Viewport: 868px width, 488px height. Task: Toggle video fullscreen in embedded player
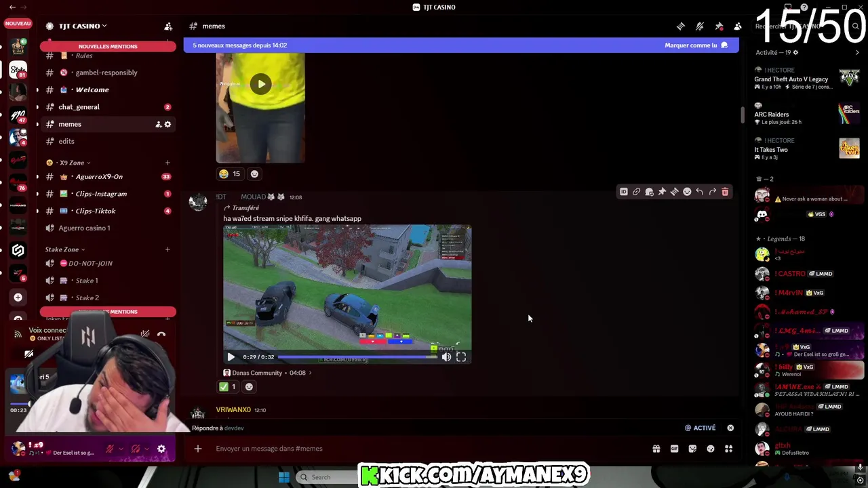(x=461, y=357)
